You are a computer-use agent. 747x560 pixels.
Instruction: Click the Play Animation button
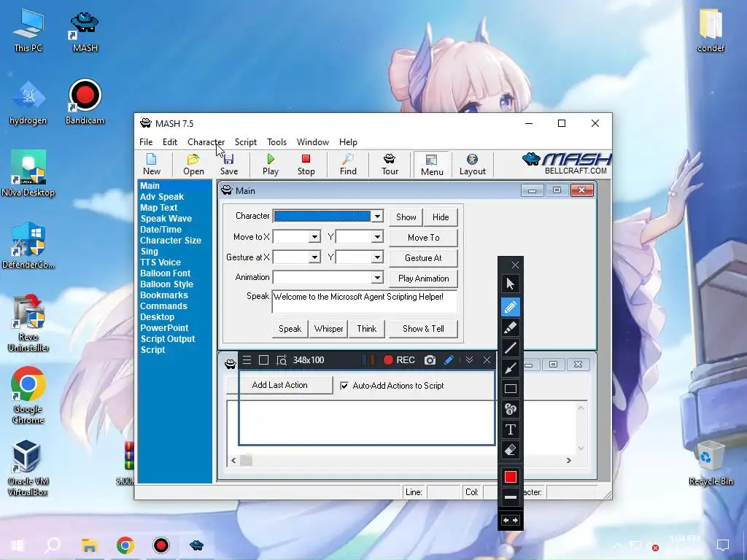[x=424, y=278]
